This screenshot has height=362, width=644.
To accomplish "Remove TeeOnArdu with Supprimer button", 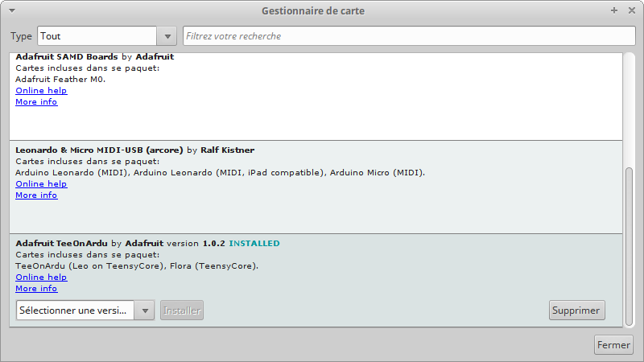I will coord(576,311).
